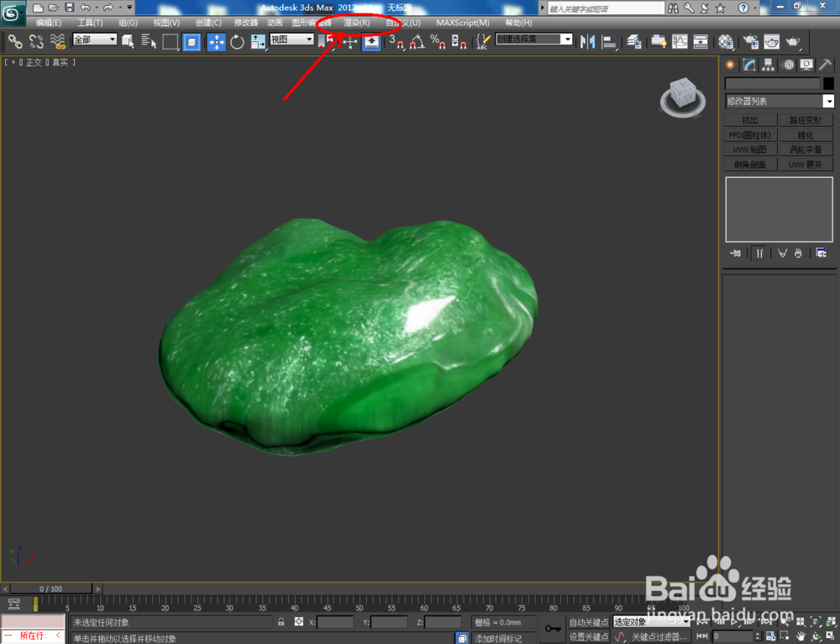Toggle the 3D Snaps button

[x=396, y=41]
